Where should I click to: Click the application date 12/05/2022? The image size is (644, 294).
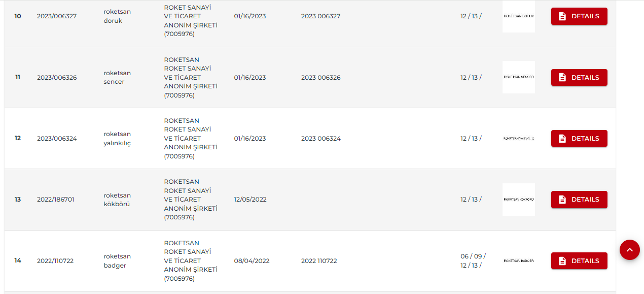(x=250, y=200)
